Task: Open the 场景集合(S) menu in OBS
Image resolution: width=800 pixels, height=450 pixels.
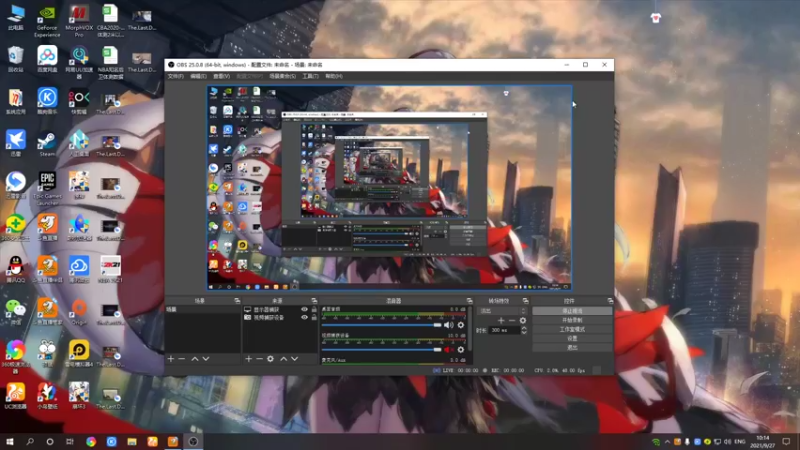Action: [282, 76]
